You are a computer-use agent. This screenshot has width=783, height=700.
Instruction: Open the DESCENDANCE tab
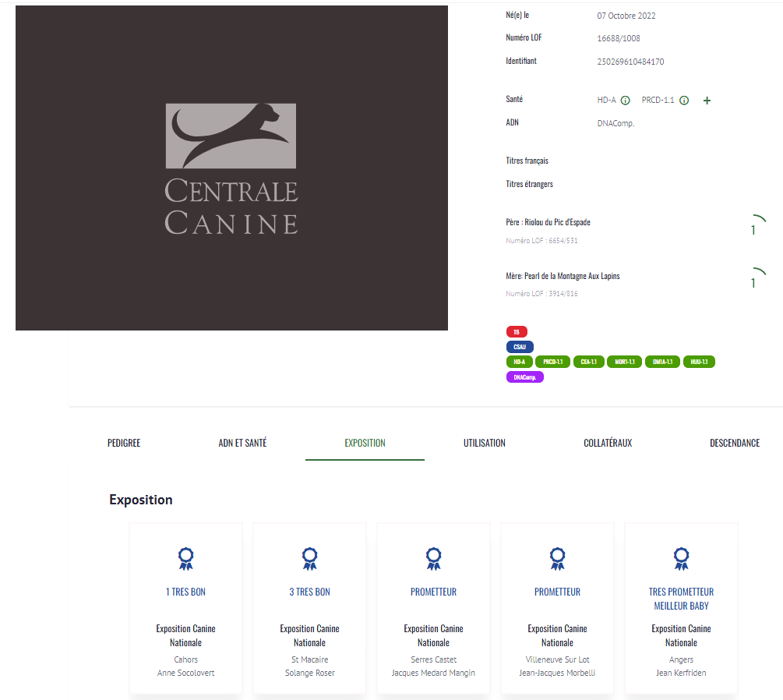pyautogui.click(x=734, y=443)
